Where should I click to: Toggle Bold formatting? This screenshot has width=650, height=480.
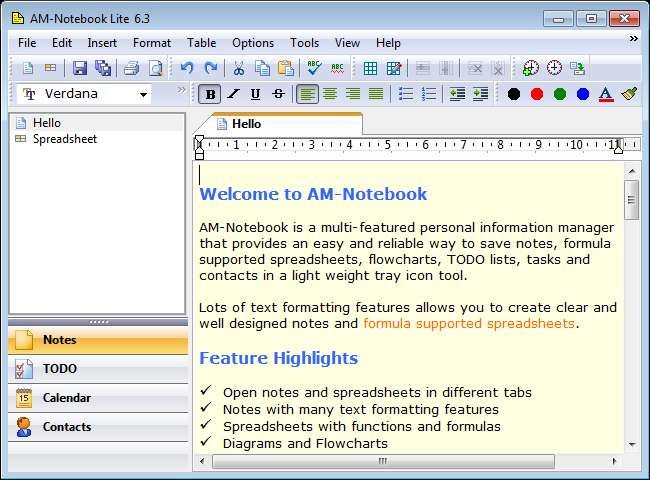click(x=210, y=94)
